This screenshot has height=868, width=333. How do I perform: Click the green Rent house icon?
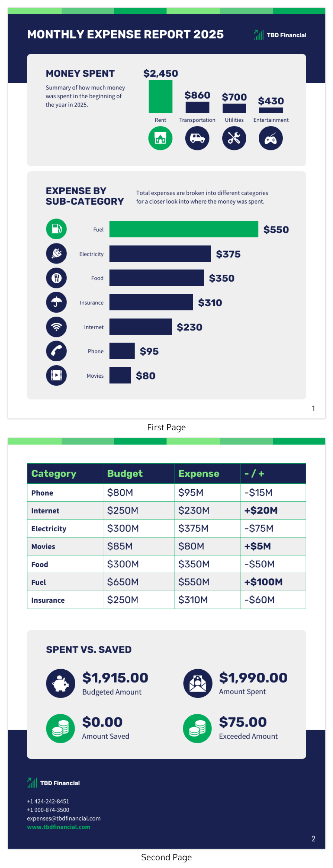coord(160,138)
